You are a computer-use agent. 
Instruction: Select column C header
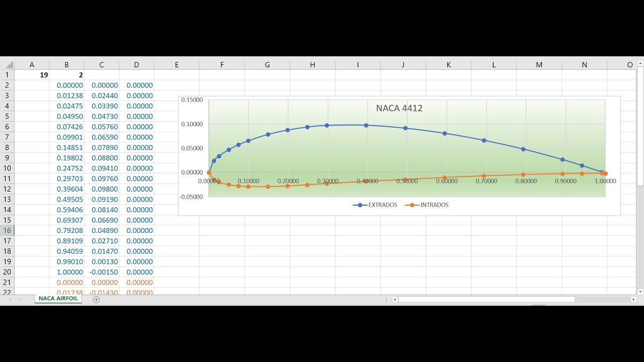pos(102,65)
